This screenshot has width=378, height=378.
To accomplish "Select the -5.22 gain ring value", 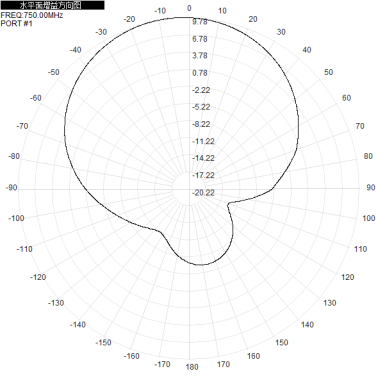I will click(x=201, y=107).
